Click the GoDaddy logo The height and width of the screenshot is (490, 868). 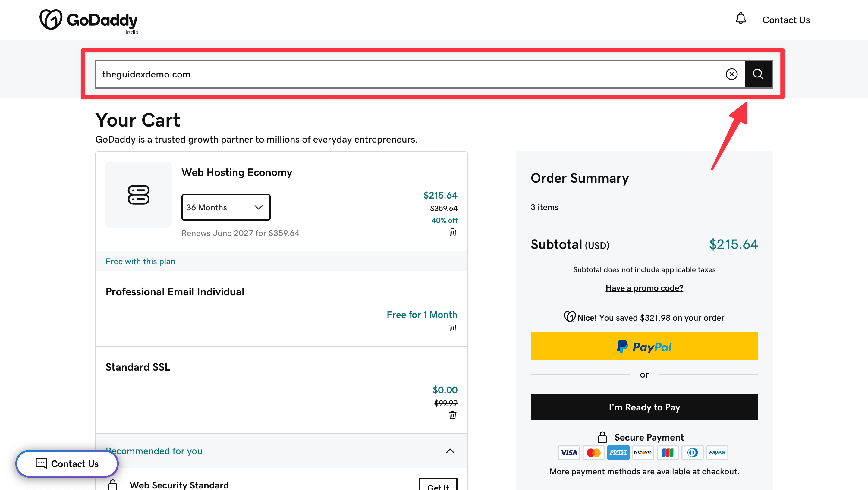click(89, 20)
